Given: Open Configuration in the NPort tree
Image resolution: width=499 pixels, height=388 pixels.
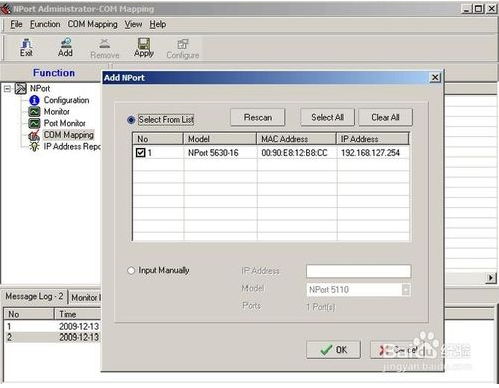Looking at the screenshot, I should point(66,100).
